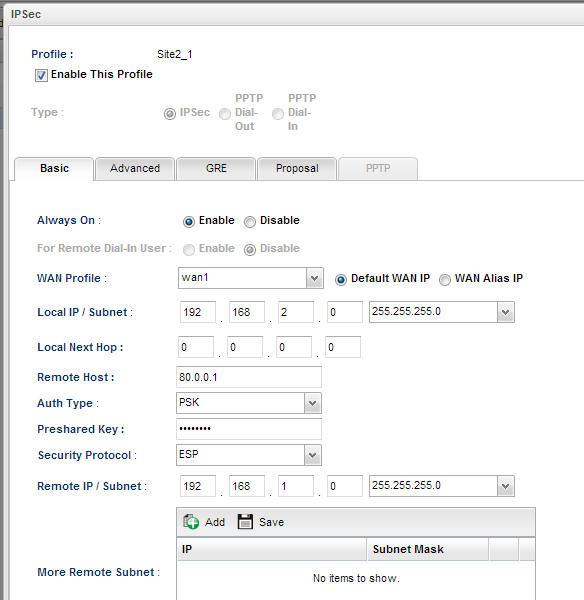Click the 'No items to show.' text
This screenshot has height=600, width=584.
point(356,578)
